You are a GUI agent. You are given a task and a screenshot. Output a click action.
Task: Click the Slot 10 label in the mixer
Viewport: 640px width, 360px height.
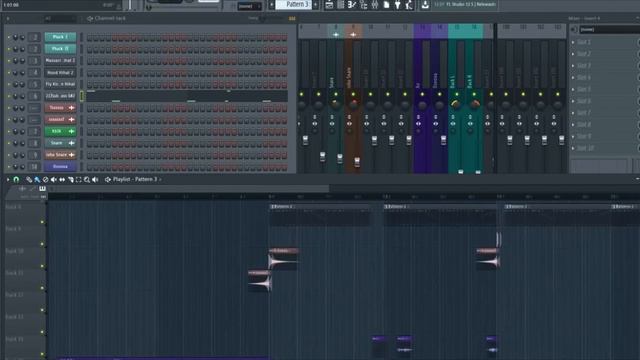coord(585,149)
